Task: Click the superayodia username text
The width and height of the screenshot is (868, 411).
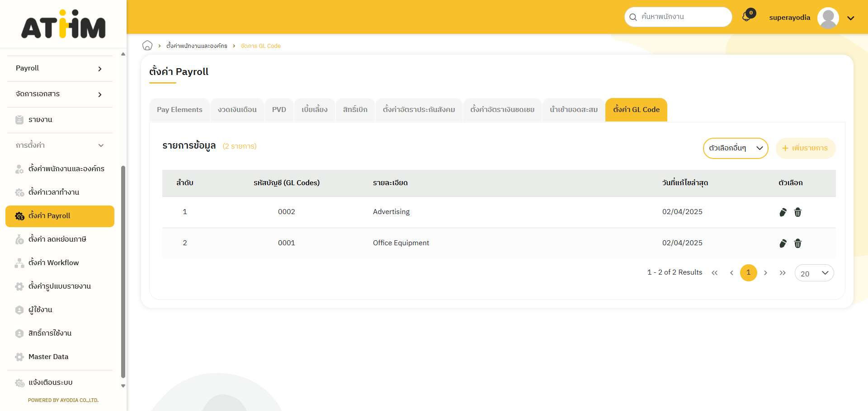Action: click(x=790, y=18)
